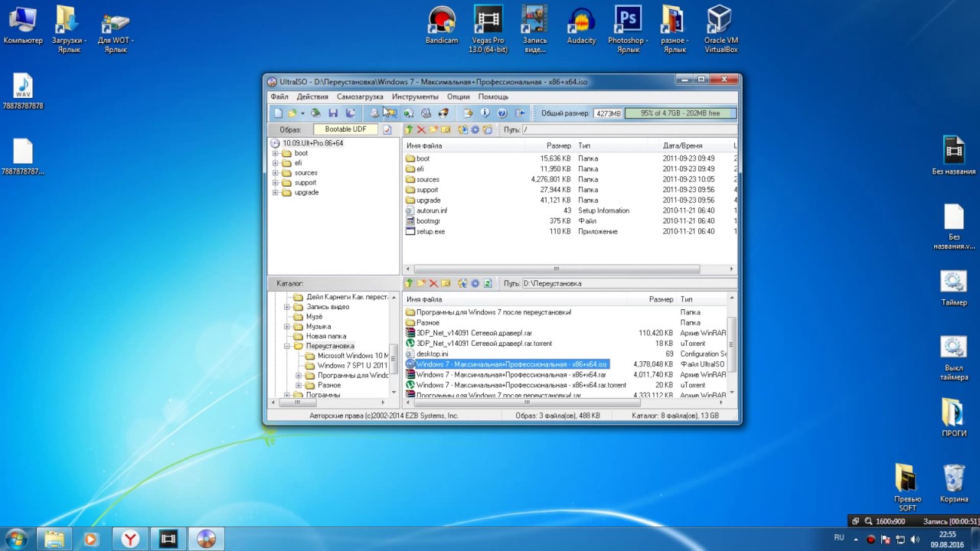Viewport: 980px width, 551px height.
Task: Expand the Запись видео folder node
Action: pyautogui.click(x=287, y=307)
